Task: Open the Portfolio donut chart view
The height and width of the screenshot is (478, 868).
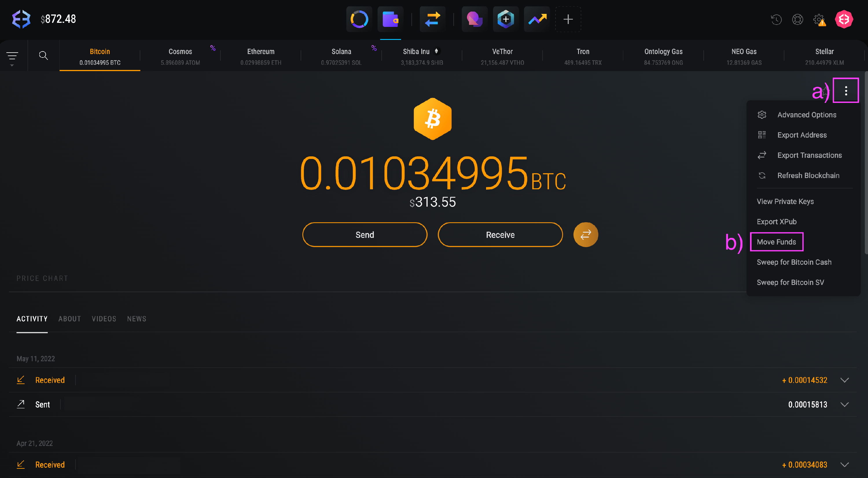Action: coord(359,19)
